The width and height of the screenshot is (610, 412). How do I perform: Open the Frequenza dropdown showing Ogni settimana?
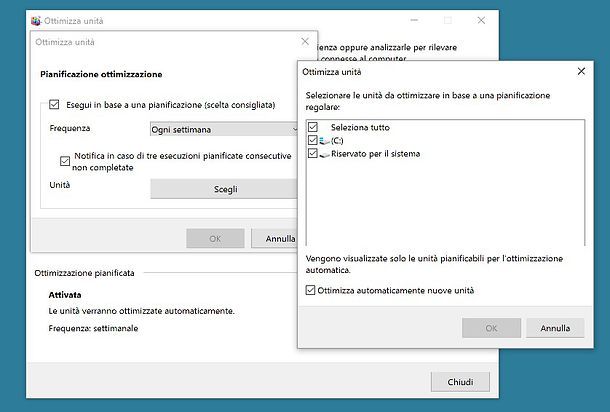tap(224, 129)
